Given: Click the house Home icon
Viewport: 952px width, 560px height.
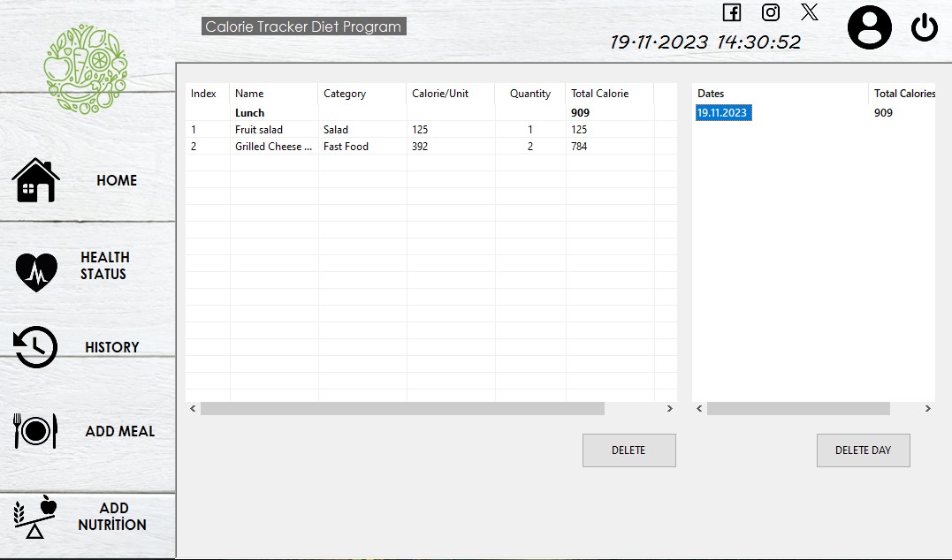Looking at the screenshot, I should (x=36, y=180).
